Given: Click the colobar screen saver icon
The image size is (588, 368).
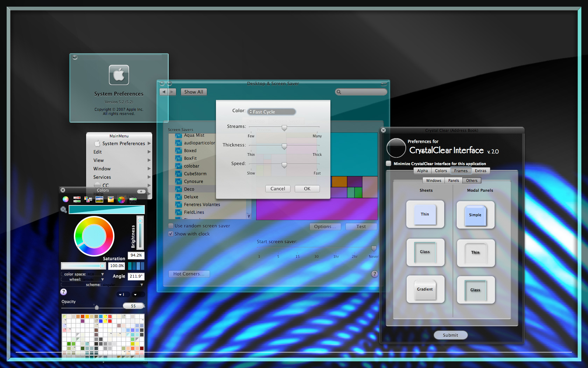Looking at the screenshot, I should [x=178, y=166].
